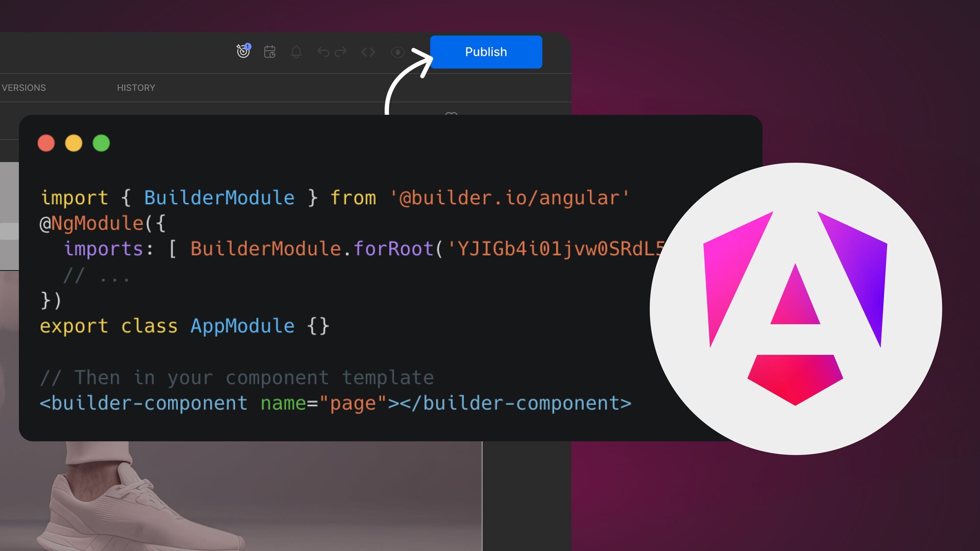
Task: Open the targeting icon with the notification badge
Action: 244,51
